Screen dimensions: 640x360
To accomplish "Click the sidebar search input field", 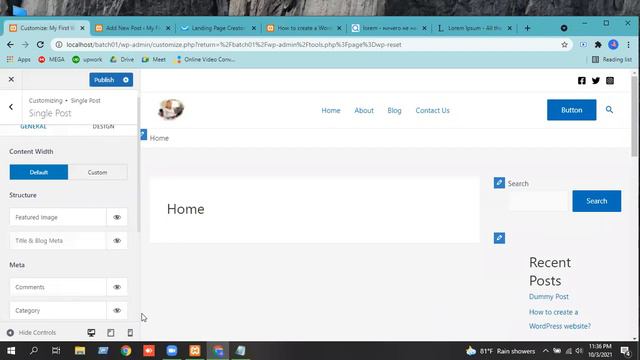I will coord(538,201).
